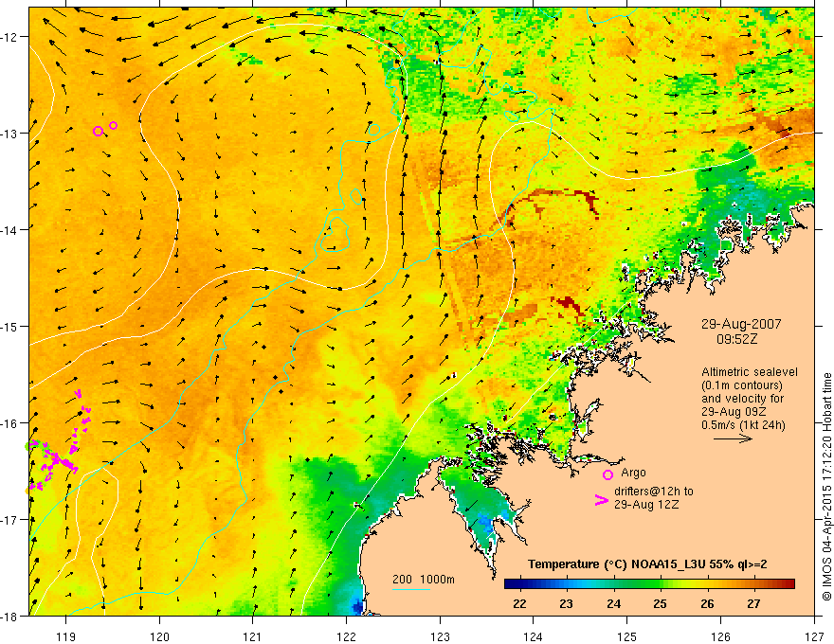The height and width of the screenshot is (644, 834).
Task: Click the '0.5m/s (1kt 24h)' scale text
Action: tap(743, 425)
